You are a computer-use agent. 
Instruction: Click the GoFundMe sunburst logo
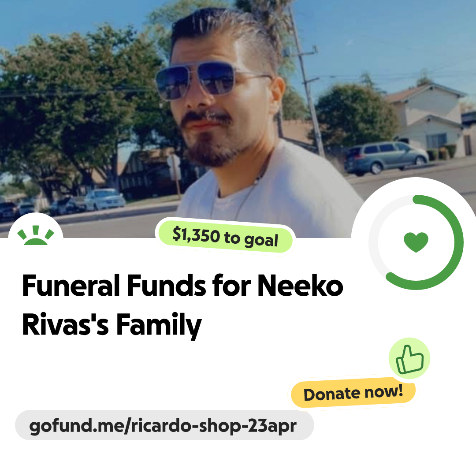coord(36,235)
